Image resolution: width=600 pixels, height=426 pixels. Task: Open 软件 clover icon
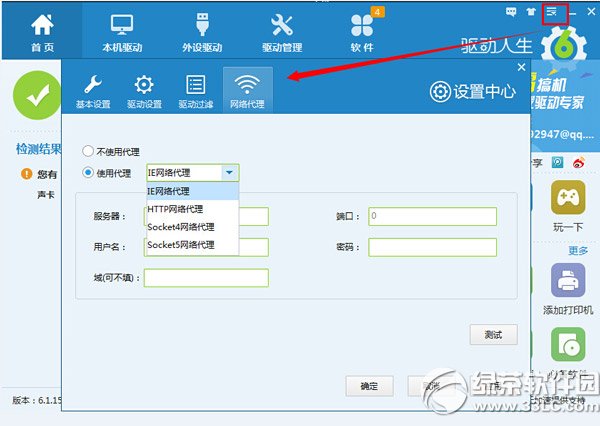click(362, 25)
